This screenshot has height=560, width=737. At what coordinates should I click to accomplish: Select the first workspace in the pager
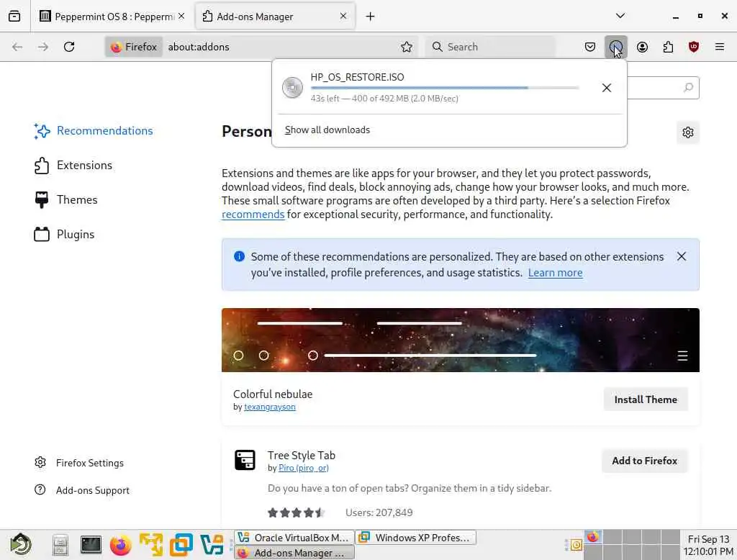point(593,537)
